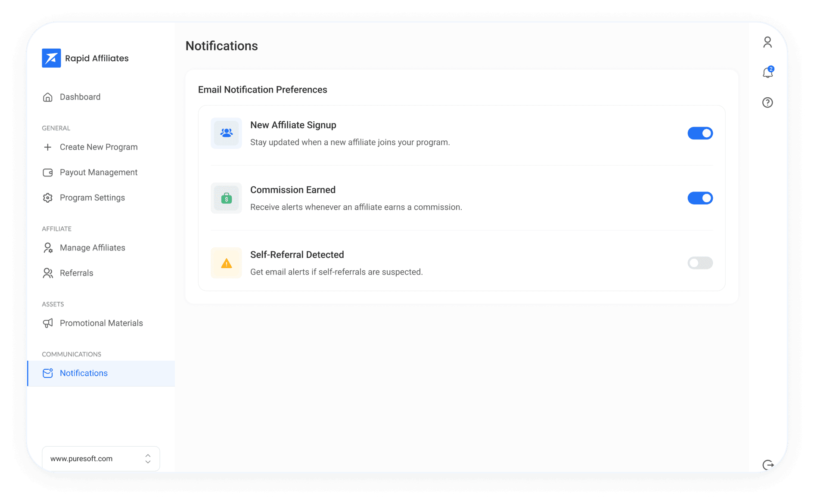The width and height of the screenshot is (814, 504).
Task: Click 'Stay updated when a new affiliate joins' text
Action: (350, 142)
